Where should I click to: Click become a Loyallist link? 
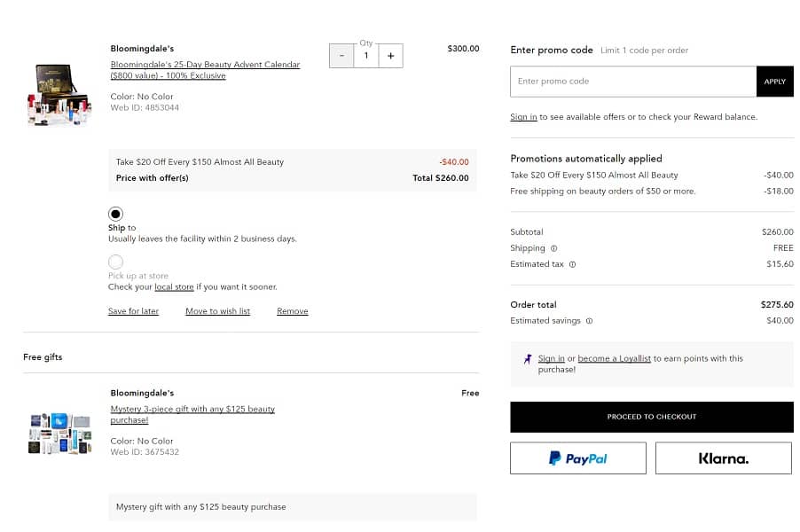click(x=614, y=358)
